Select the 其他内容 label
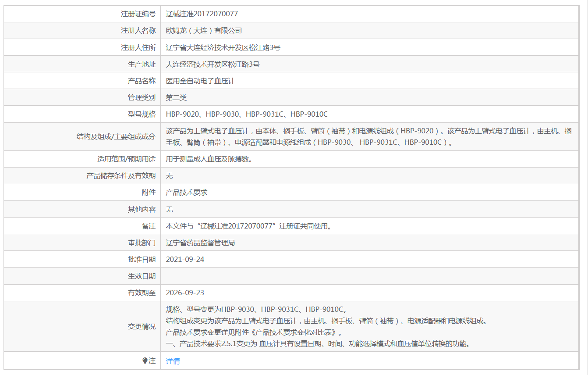This screenshot has height=375, width=588. click(x=142, y=209)
